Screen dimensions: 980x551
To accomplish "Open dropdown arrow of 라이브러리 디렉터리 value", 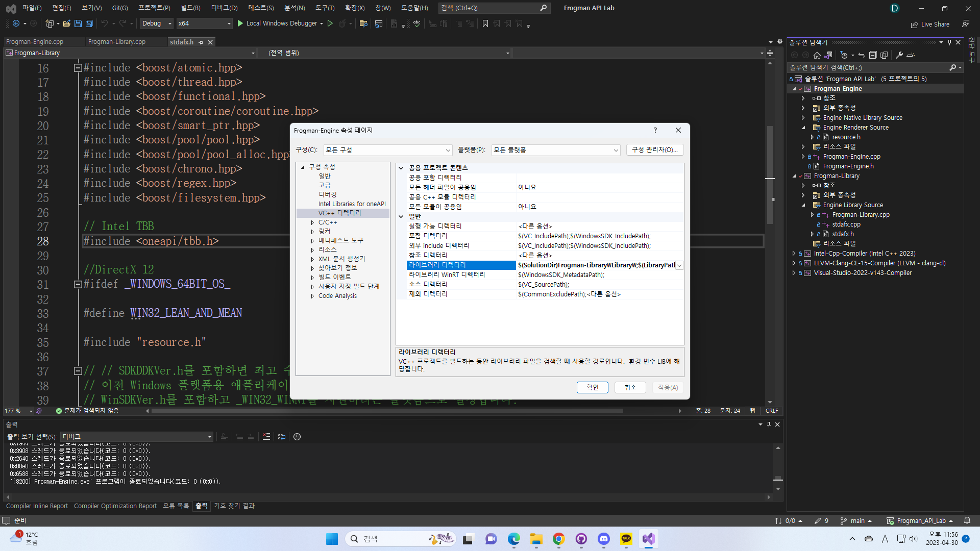I will click(679, 265).
